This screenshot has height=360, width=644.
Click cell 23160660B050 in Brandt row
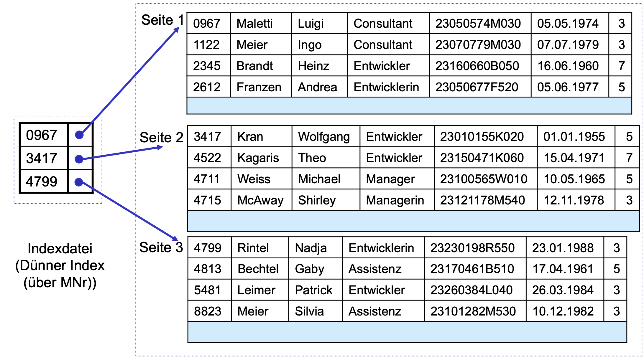click(480, 66)
